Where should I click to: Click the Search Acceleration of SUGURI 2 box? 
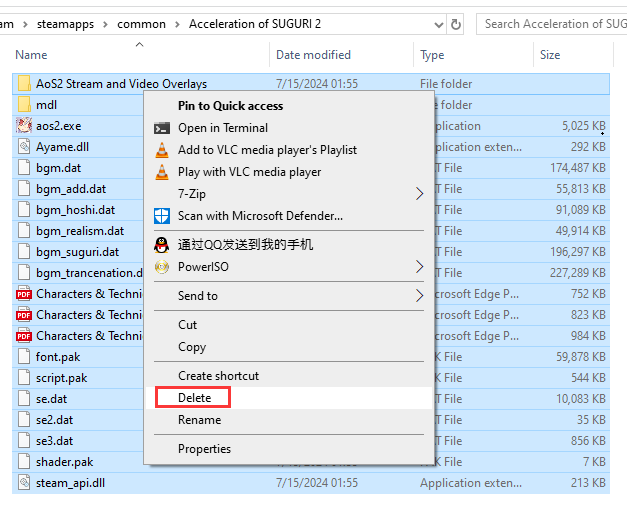click(x=551, y=24)
